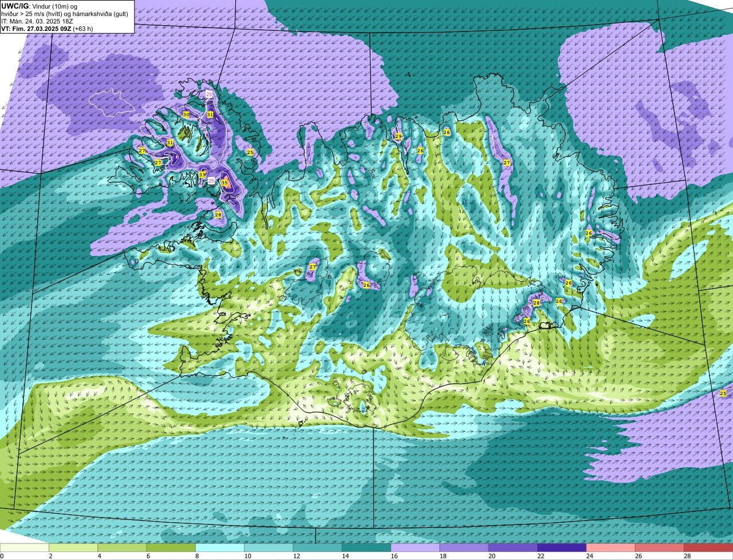Click the dark teal 14–16 m/s legend swatch

pos(366,548)
